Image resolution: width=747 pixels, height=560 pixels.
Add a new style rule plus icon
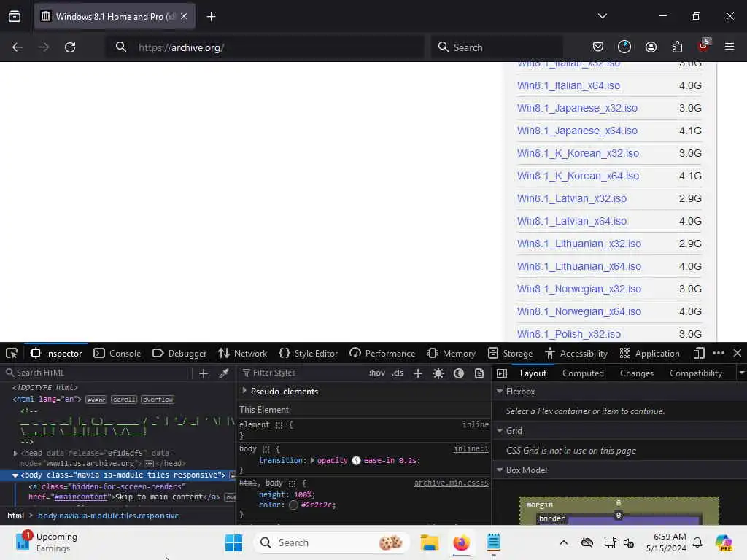[418, 373]
